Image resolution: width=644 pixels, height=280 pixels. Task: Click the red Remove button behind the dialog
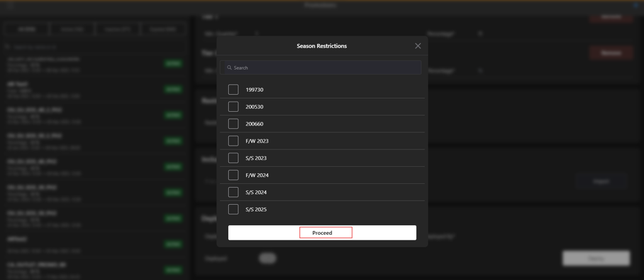tap(611, 53)
